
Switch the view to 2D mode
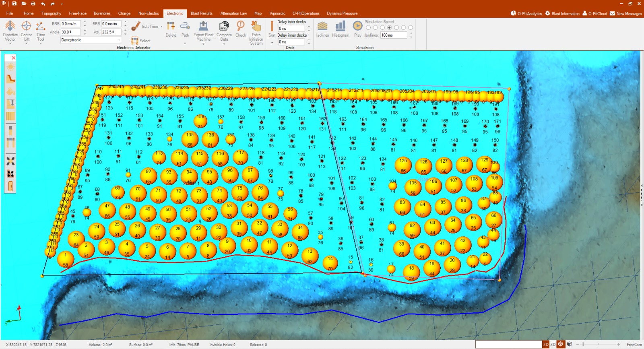[546, 345]
